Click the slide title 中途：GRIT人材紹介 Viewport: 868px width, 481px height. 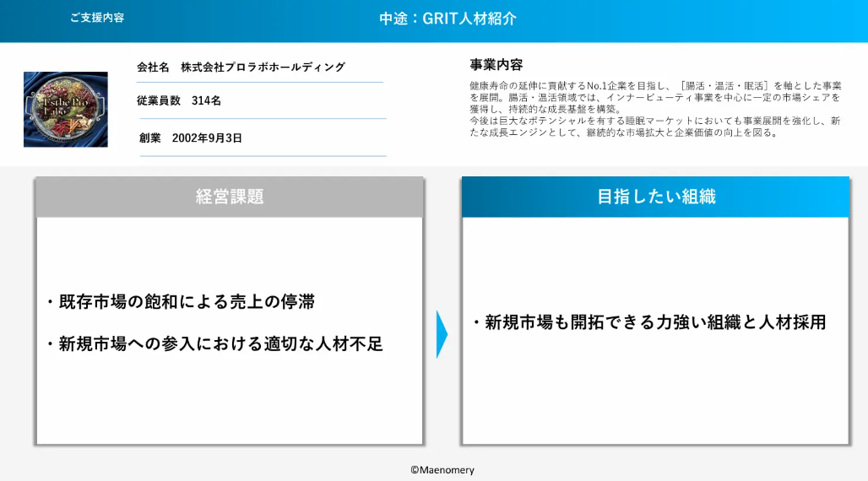448,19
